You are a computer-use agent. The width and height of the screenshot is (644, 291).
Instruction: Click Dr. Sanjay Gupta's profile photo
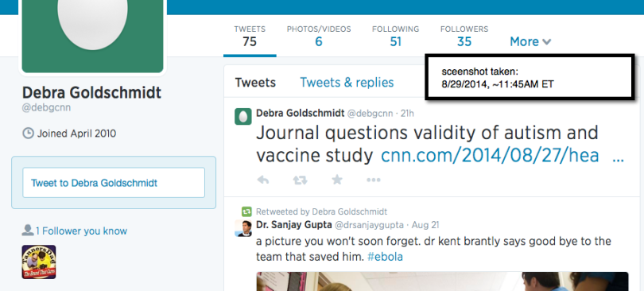242,228
